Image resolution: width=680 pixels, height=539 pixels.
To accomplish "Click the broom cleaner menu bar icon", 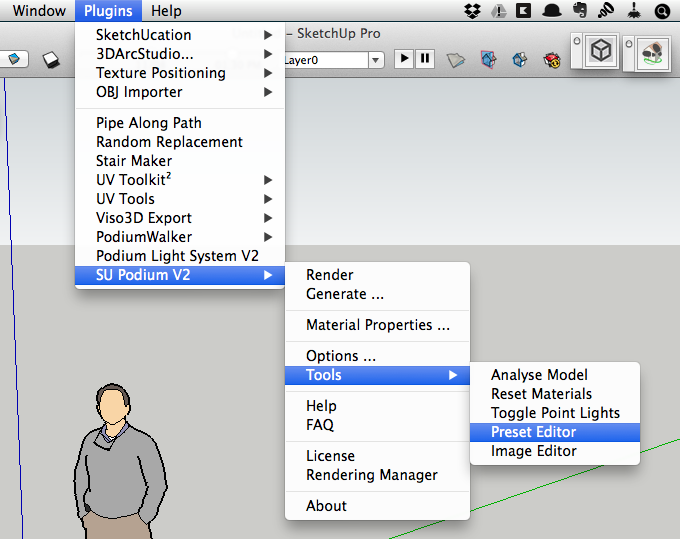I will tap(634, 10).
